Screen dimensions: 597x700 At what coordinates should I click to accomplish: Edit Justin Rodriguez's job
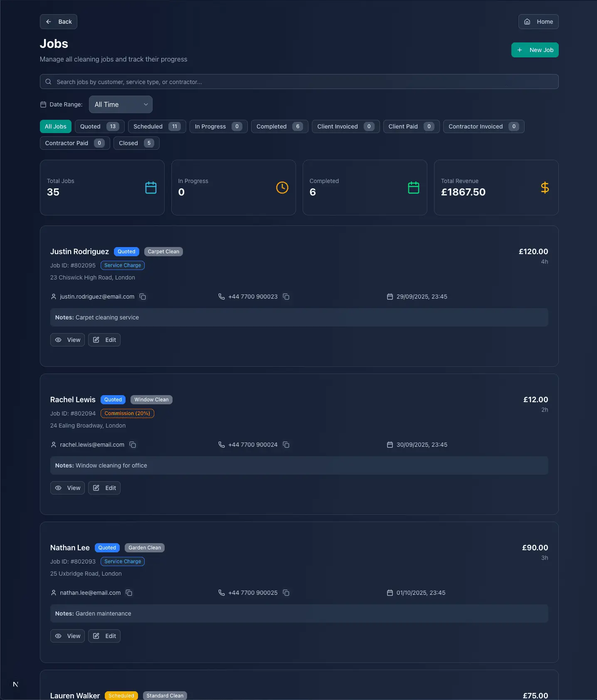[104, 340]
